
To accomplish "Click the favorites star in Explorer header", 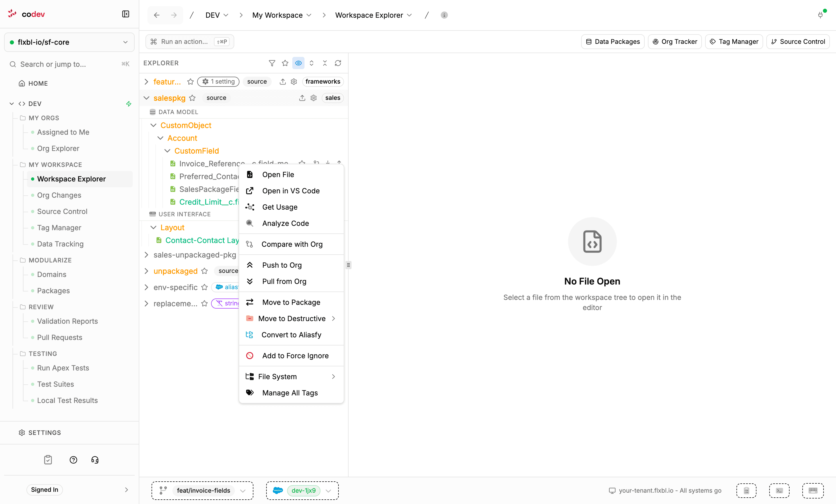I will point(285,63).
